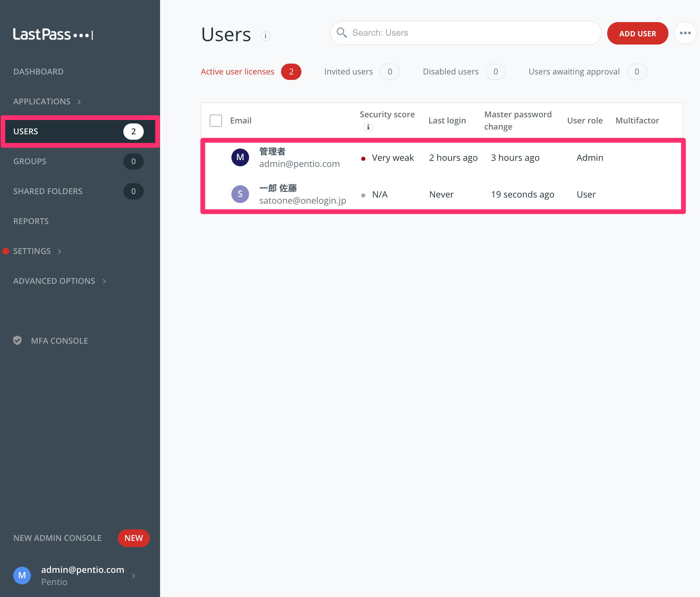This screenshot has height=597, width=700.
Task: Open Shared Folders in the sidebar
Action: (x=48, y=191)
